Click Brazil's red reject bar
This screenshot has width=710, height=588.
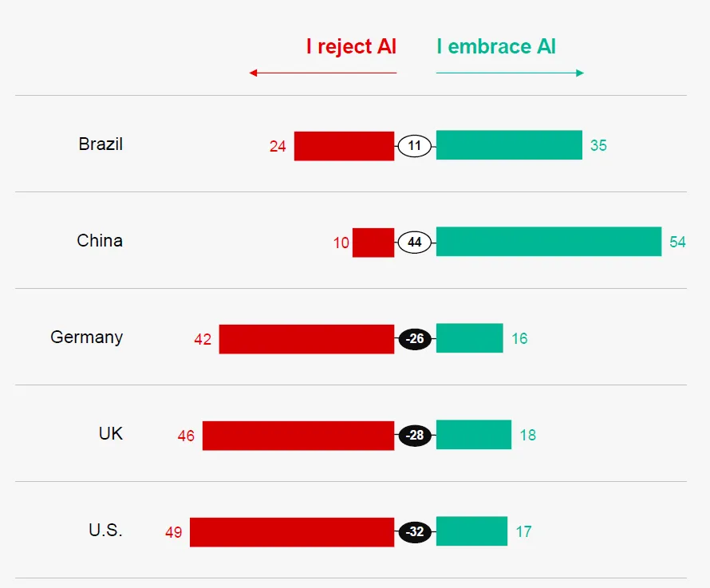[x=344, y=146]
